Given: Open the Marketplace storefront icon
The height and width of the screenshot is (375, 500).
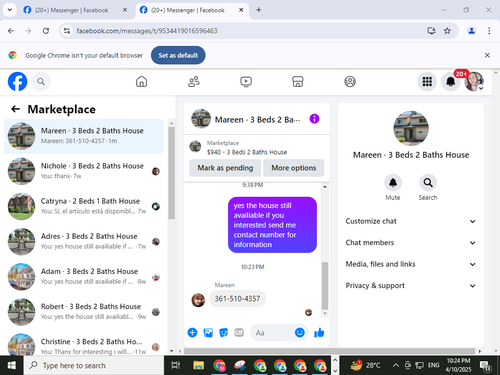Looking at the screenshot, I should click(x=298, y=81).
